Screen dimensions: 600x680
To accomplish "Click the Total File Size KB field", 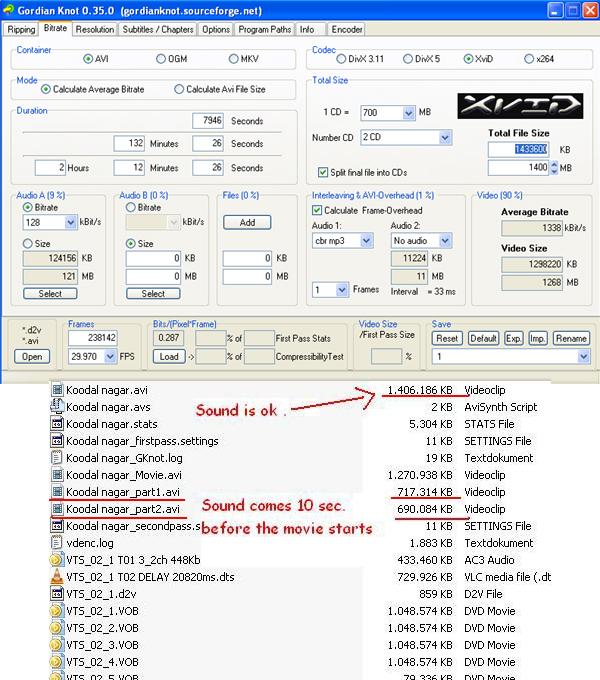I will click(518, 150).
